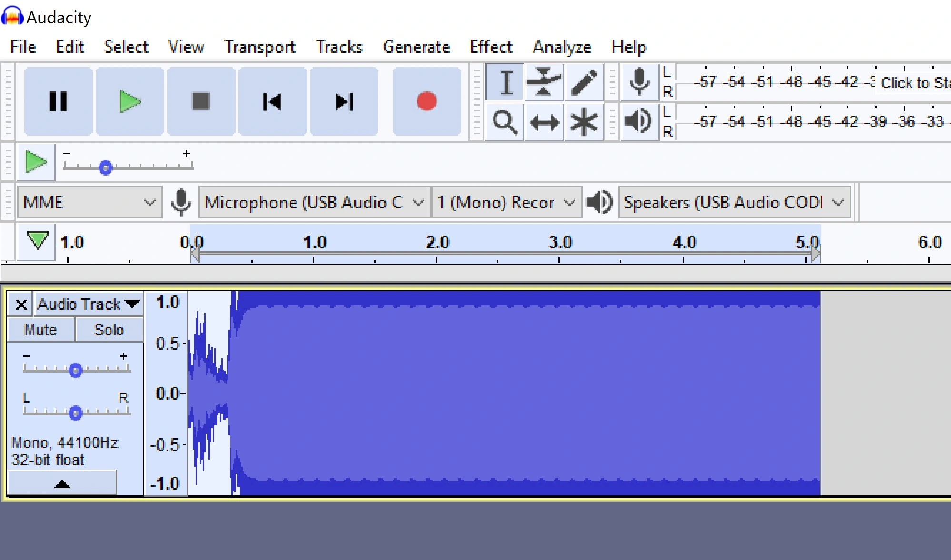Screen dimensions: 951x560
Task: Click the Selection I-beam tool
Action: [x=506, y=82]
